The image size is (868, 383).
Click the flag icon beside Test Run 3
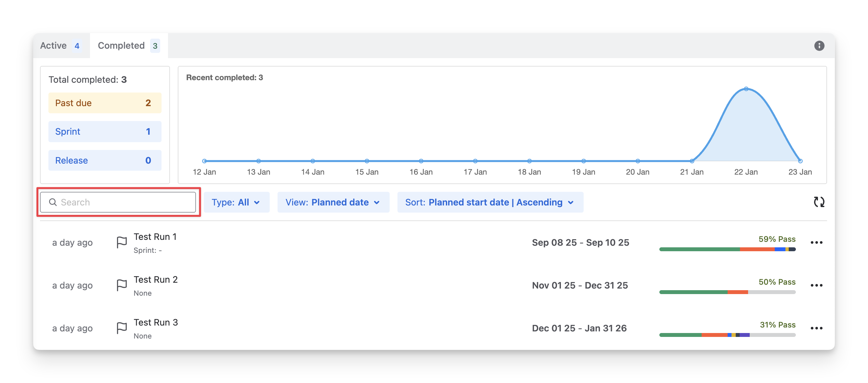tap(122, 328)
